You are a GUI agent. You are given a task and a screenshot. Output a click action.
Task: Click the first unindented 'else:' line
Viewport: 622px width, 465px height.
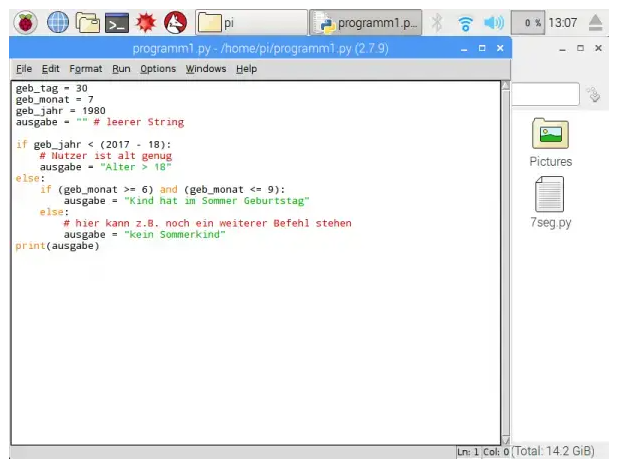pos(31,178)
